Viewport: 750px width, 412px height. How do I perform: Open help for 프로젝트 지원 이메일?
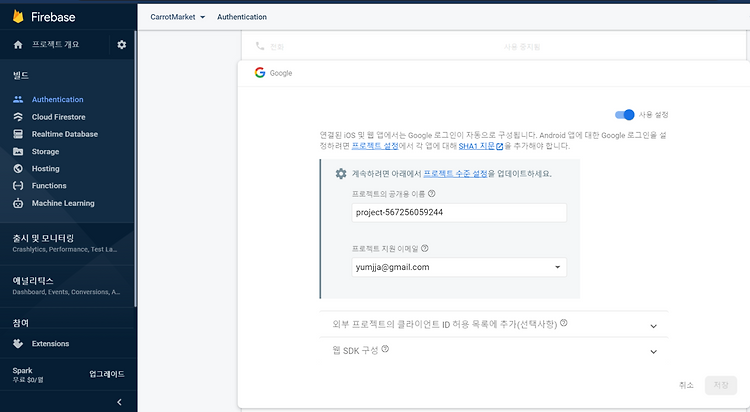[425, 248]
